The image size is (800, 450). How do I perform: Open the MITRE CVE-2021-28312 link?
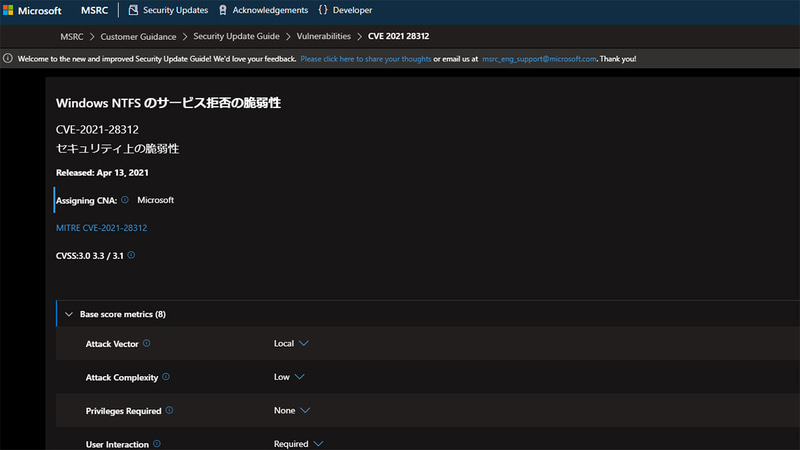click(x=101, y=228)
